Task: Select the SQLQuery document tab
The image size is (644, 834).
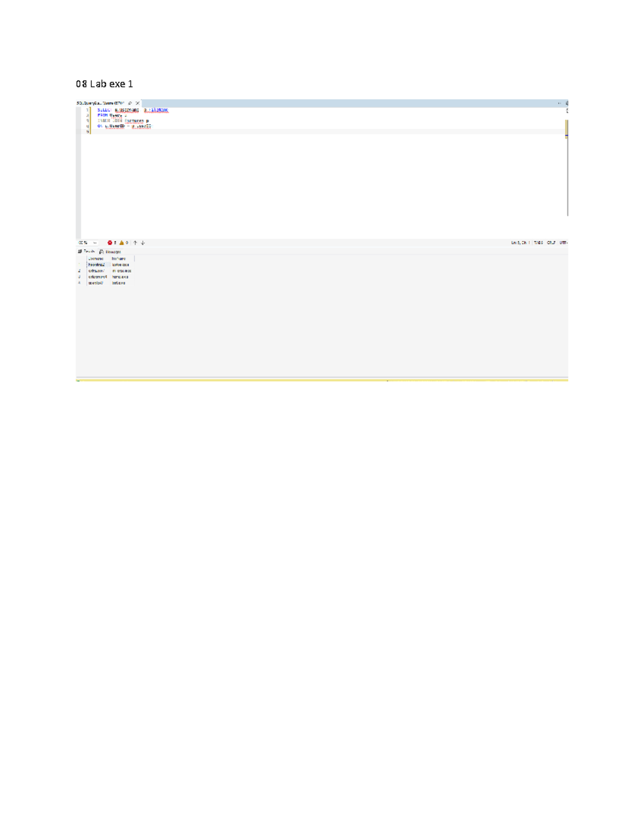Action: tap(109, 103)
